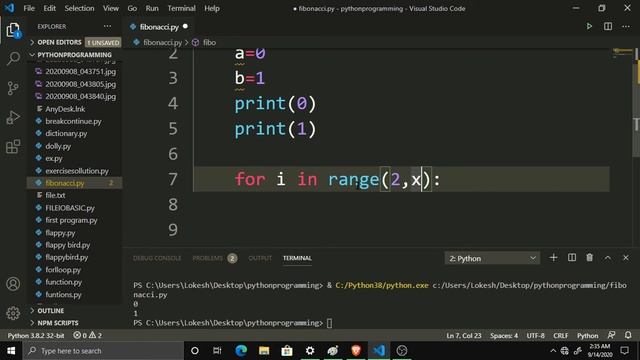Open editor More Actions ellipsis

pyautogui.click(x=626, y=27)
